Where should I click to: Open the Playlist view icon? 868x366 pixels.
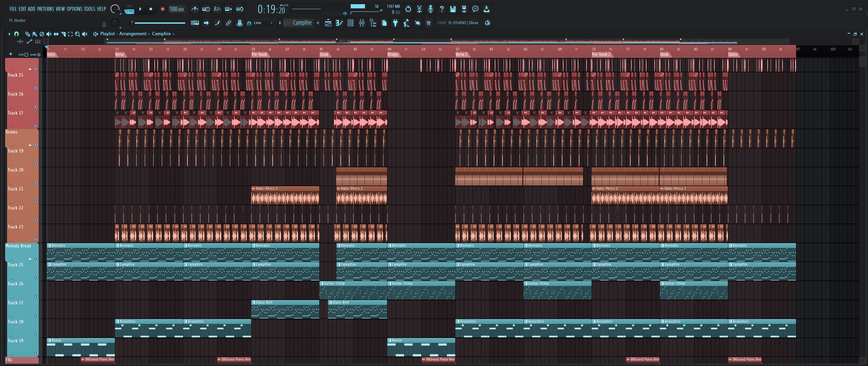coord(328,23)
